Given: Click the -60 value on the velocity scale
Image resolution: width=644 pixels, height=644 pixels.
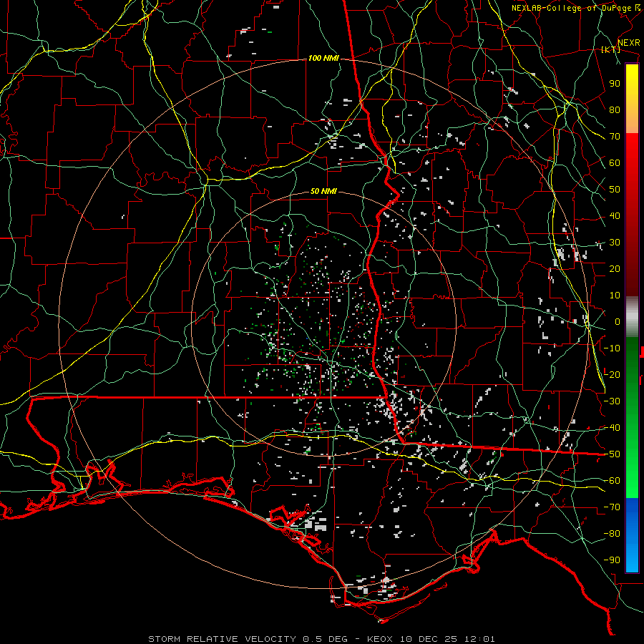Looking at the screenshot, I should (x=612, y=481).
